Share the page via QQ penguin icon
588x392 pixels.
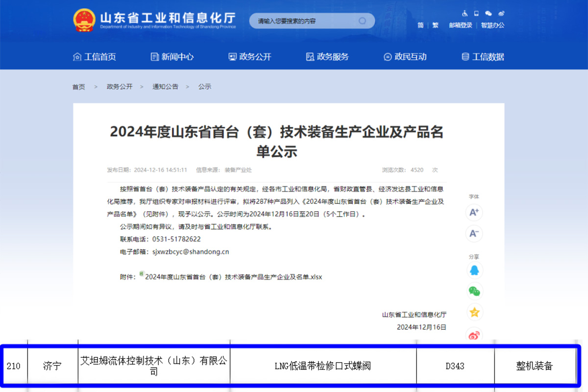point(474,270)
